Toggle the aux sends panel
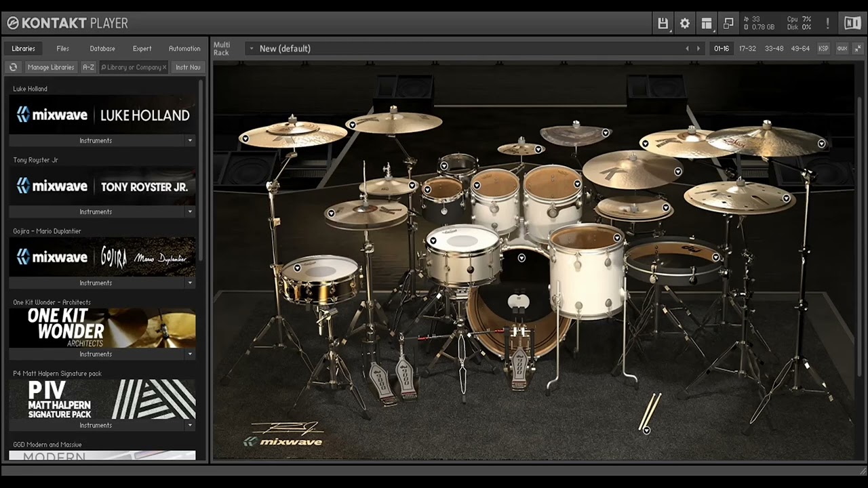 click(x=842, y=48)
